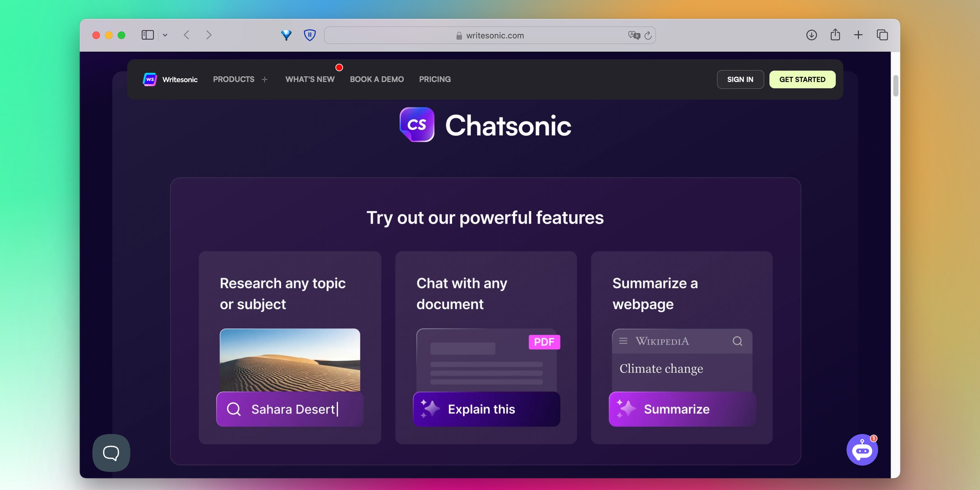Go forward with the right arrow
The width and height of the screenshot is (980, 490).
[209, 35]
